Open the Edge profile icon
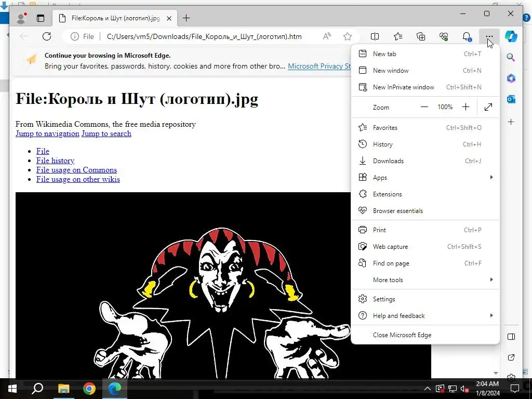Viewport: 532px width, 399px height. (x=21, y=18)
